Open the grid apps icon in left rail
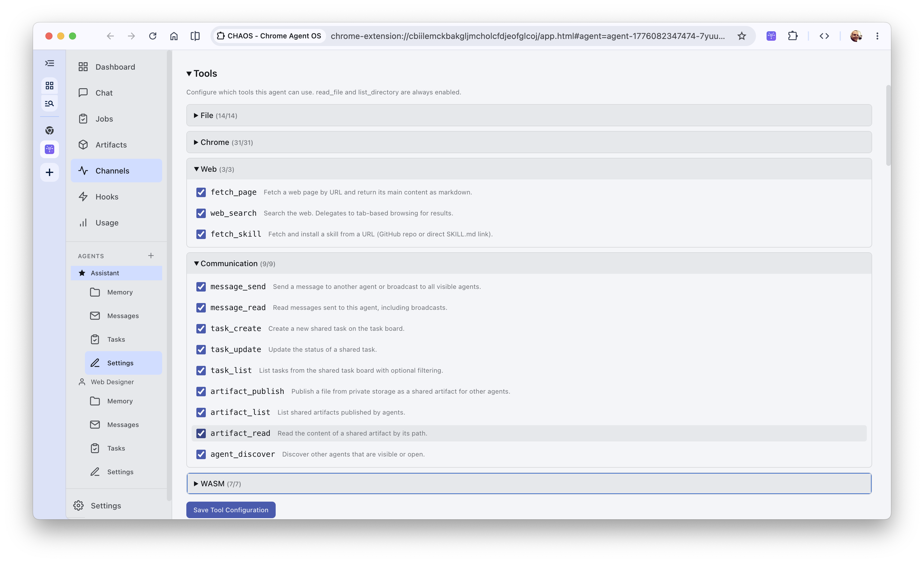 coord(50,86)
